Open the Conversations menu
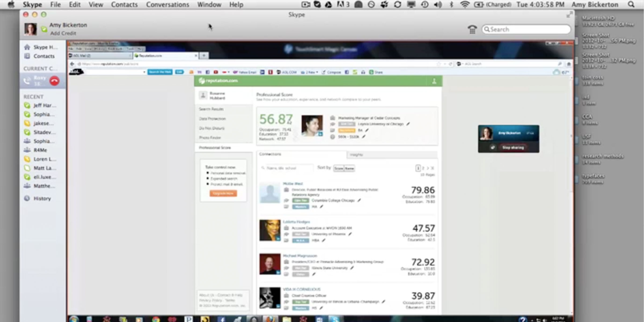Screen dimensions: 644x322 click(x=167, y=5)
